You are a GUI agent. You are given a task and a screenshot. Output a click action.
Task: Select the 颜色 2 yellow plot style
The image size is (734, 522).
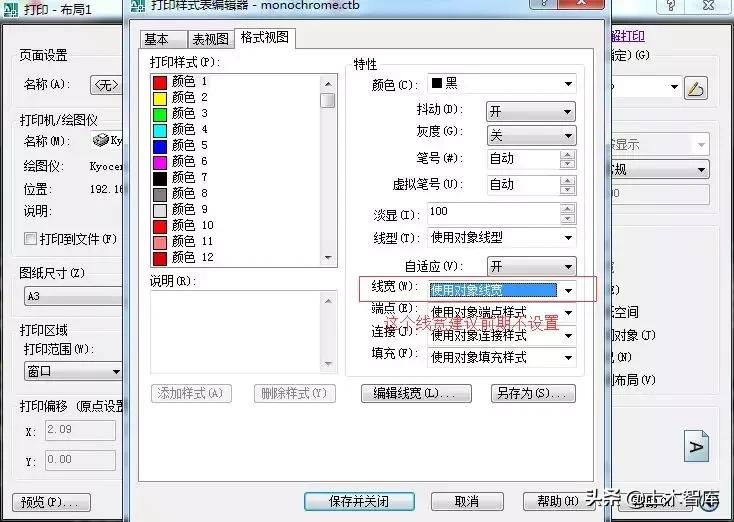180,98
